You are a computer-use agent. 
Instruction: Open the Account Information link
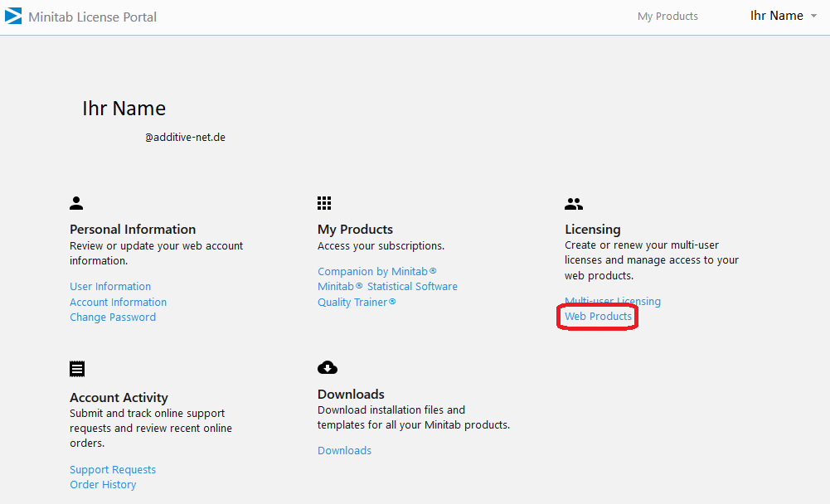(x=118, y=302)
